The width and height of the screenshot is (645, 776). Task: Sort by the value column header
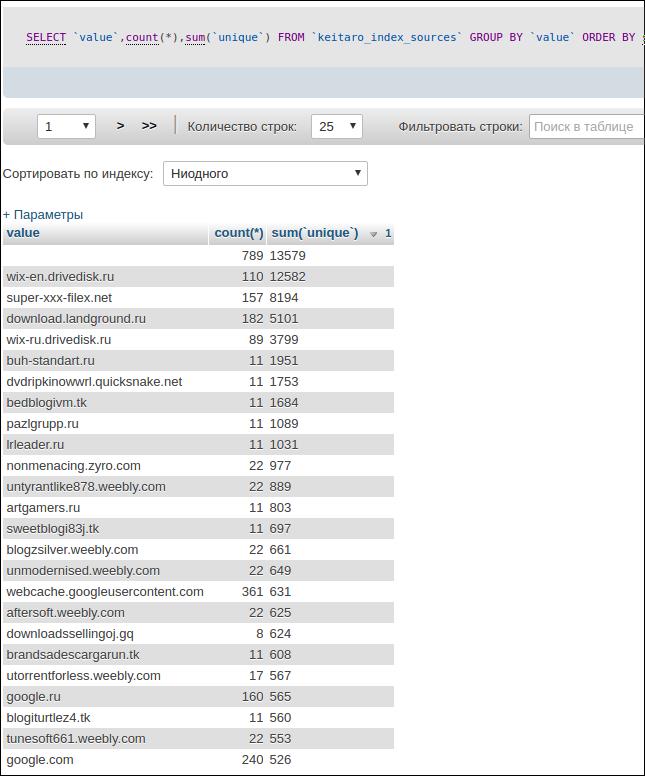[x=23, y=233]
